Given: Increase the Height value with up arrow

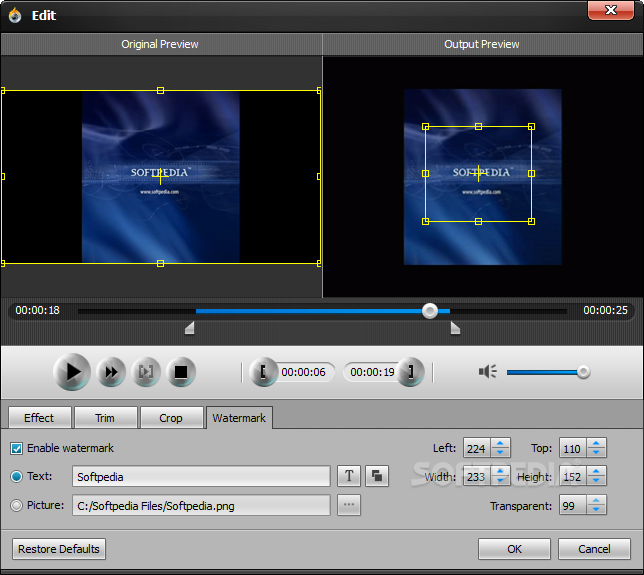Looking at the screenshot, I should [596, 471].
